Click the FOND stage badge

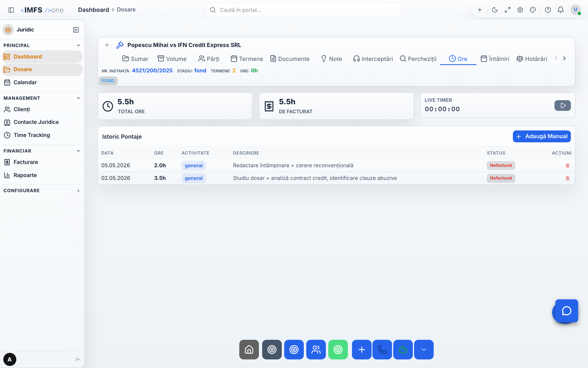click(x=108, y=81)
